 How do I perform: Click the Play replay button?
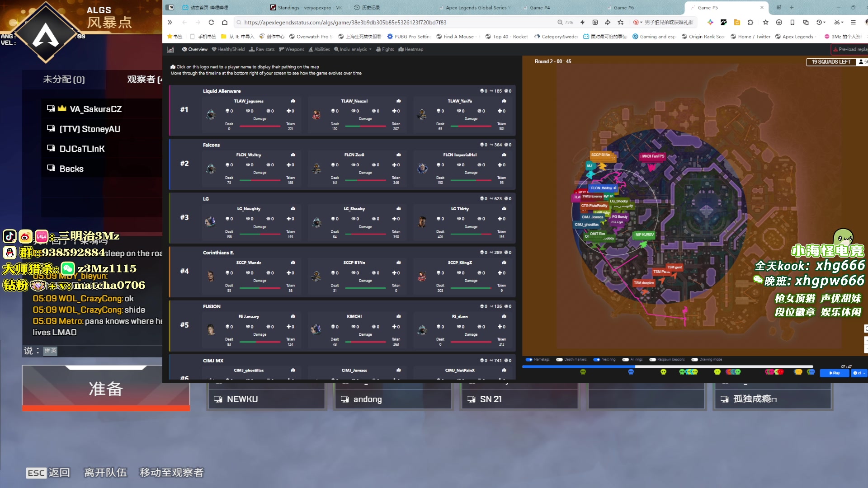pyautogui.click(x=835, y=373)
